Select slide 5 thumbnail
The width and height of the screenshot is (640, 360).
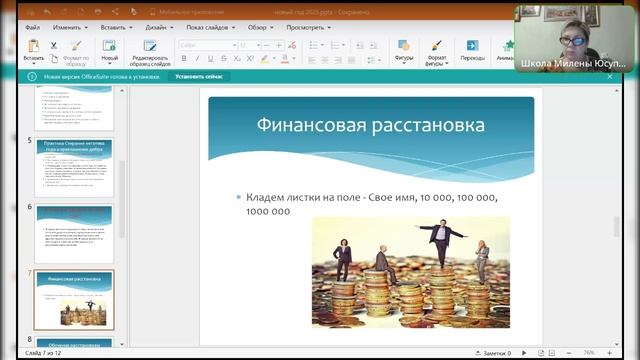point(74,167)
